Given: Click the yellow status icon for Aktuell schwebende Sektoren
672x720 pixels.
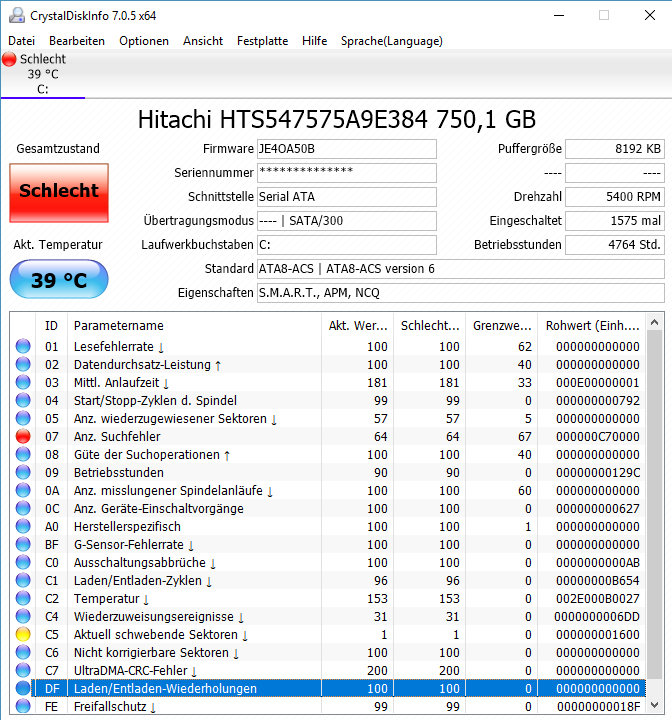Looking at the screenshot, I should [x=23, y=634].
